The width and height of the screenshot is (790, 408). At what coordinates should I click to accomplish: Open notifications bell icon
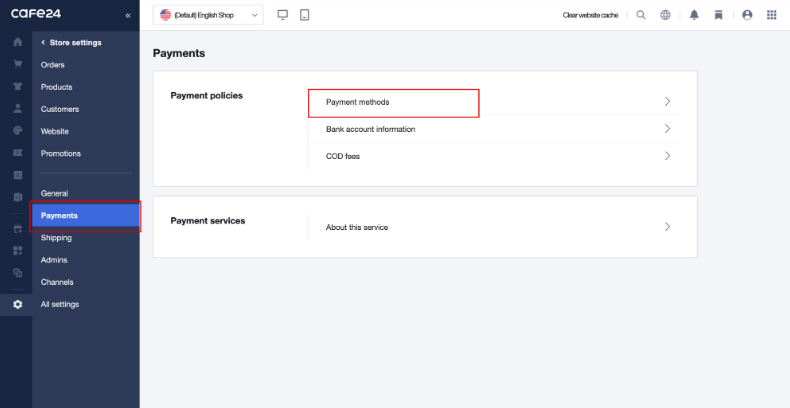[694, 15]
